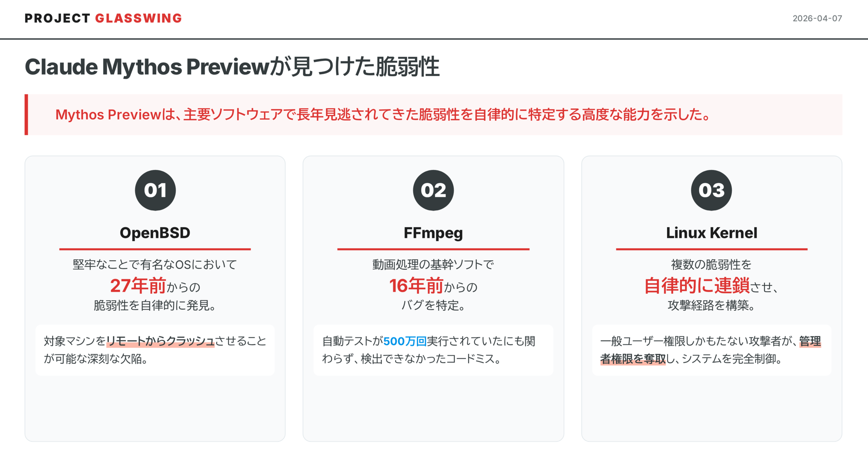Click the main title Claude Mythos Previewが見つけた脆弱性

(x=232, y=67)
